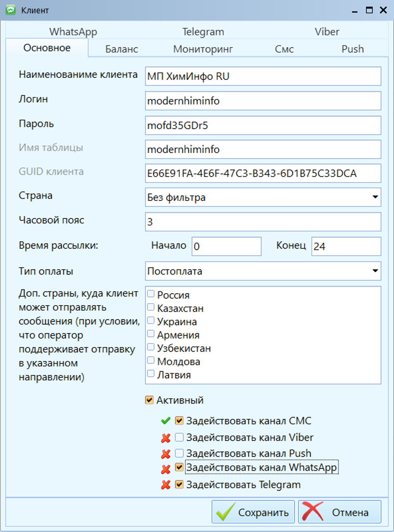394x532 pixels.
Task: Click the Наименование клиента input field
Action: pyautogui.click(x=263, y=76)
